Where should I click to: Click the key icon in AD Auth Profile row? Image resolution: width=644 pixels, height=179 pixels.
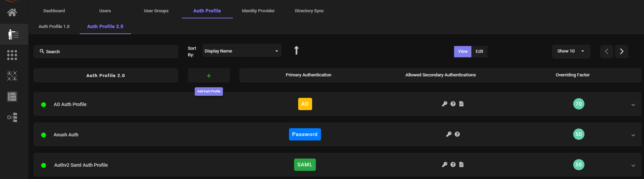[x=445, y=104]
